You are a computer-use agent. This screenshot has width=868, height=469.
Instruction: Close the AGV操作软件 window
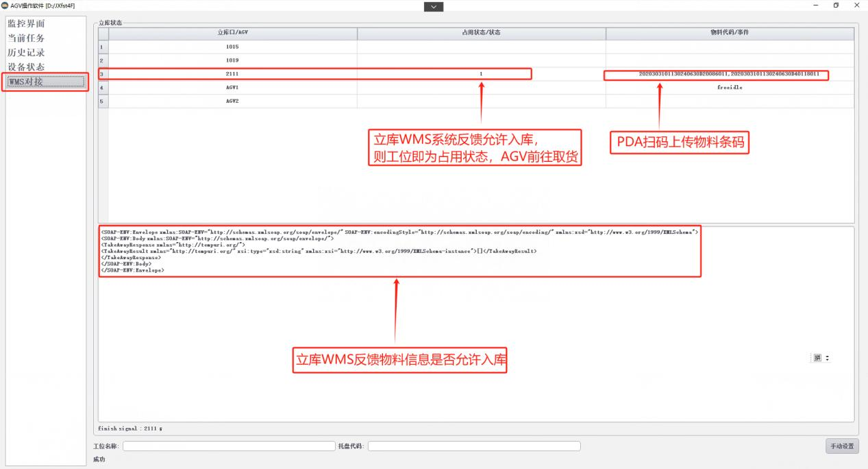coord(857,5)
